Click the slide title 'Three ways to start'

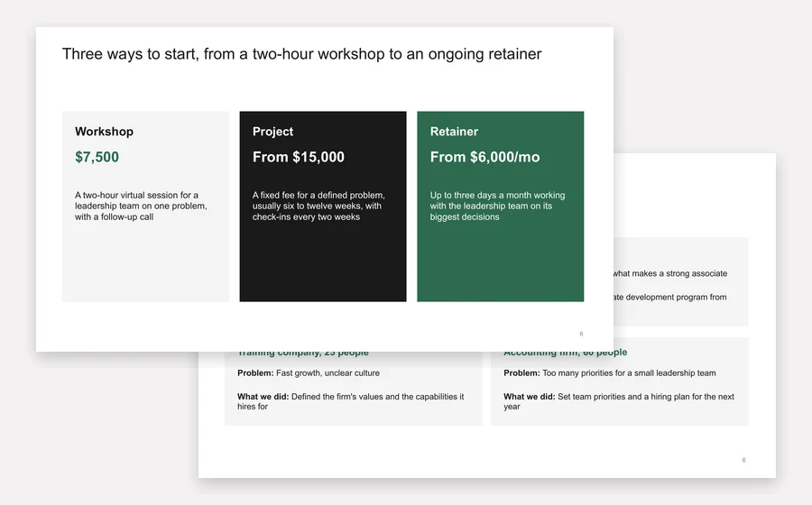point(301,54)
